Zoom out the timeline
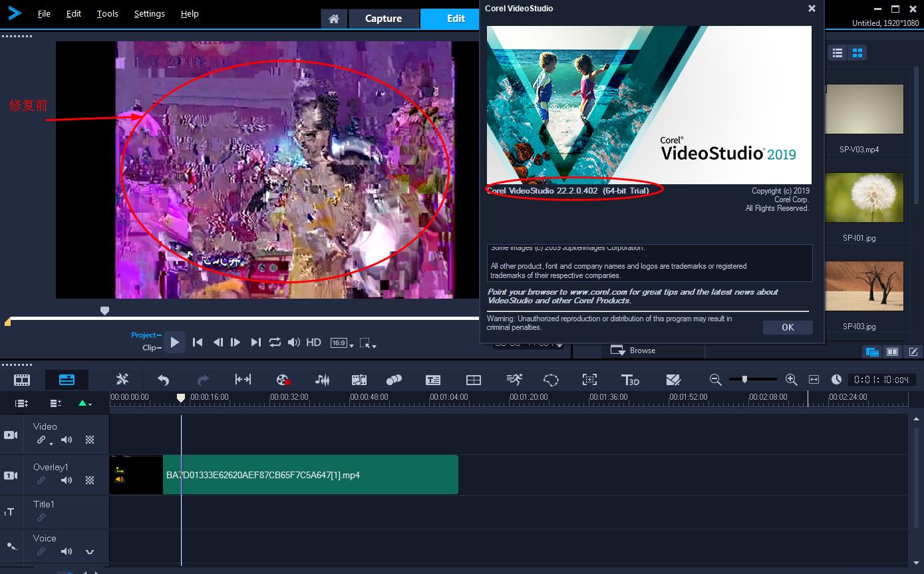Viewport: 924px width, 574px height. [716, 380]
